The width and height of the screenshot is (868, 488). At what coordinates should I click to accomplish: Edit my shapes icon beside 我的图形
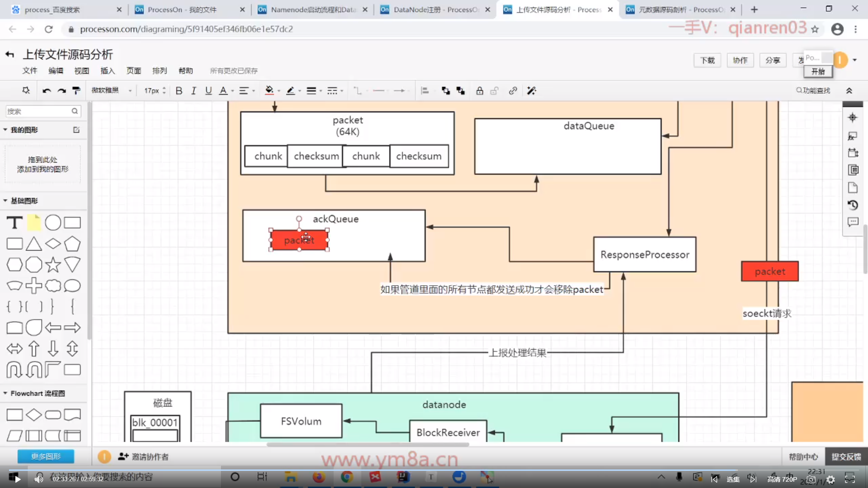pos(76,130)
